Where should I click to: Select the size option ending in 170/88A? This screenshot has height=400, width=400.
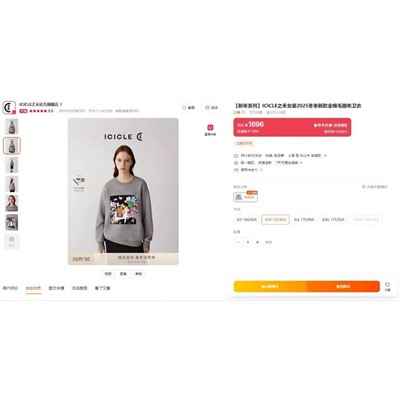click(304, 220)
